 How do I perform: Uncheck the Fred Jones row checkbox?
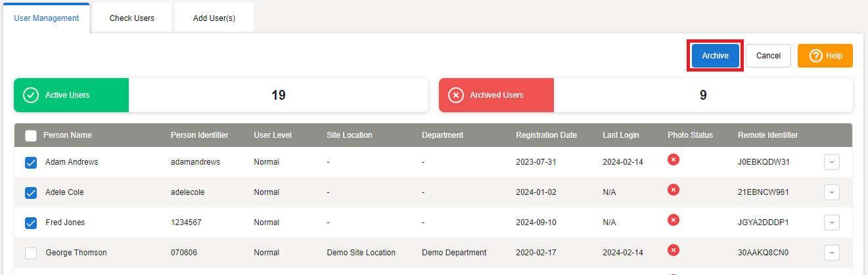pyautogui.click(x=31, y=223)
